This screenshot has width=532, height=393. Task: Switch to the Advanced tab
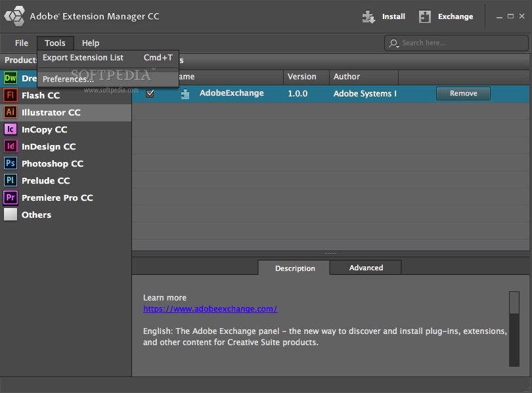pos(365,268)
